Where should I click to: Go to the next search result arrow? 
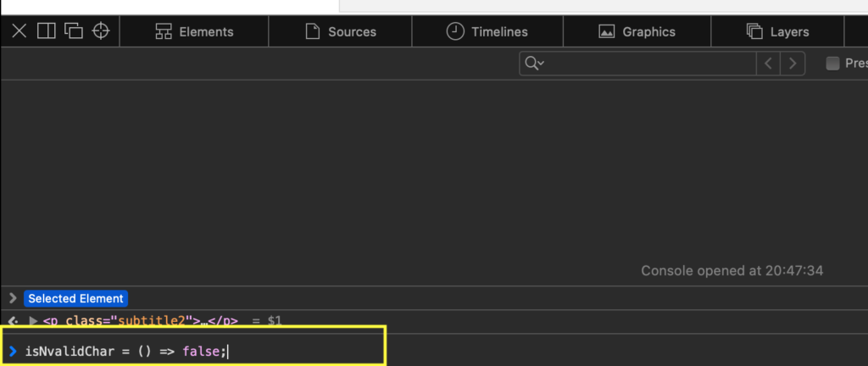pyautogui.click(x=793, y=63)
